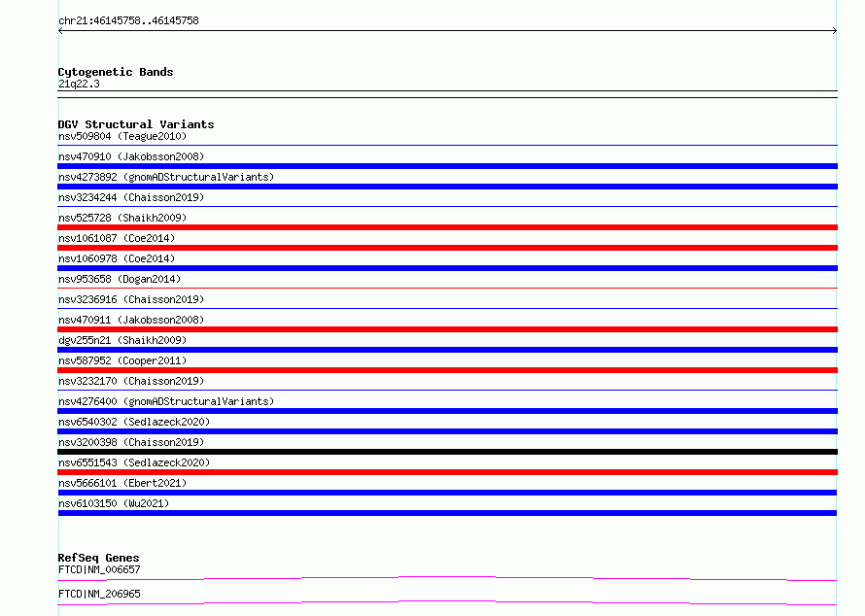This screenshot has height=616, width=865.
Task: Click the magenta transcript line of FTCD|NM_206965
Action: click(x=447, y=601)
